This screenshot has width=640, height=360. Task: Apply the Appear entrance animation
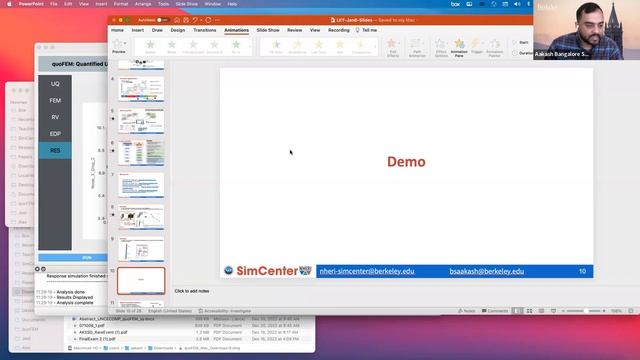[x=150, y=47]
